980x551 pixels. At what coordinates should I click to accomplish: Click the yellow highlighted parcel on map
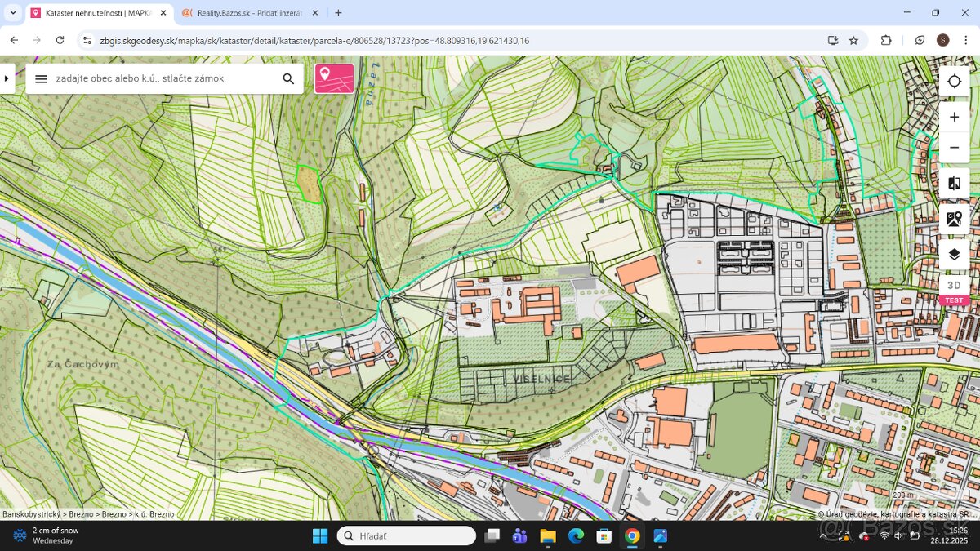click(307, 184)
